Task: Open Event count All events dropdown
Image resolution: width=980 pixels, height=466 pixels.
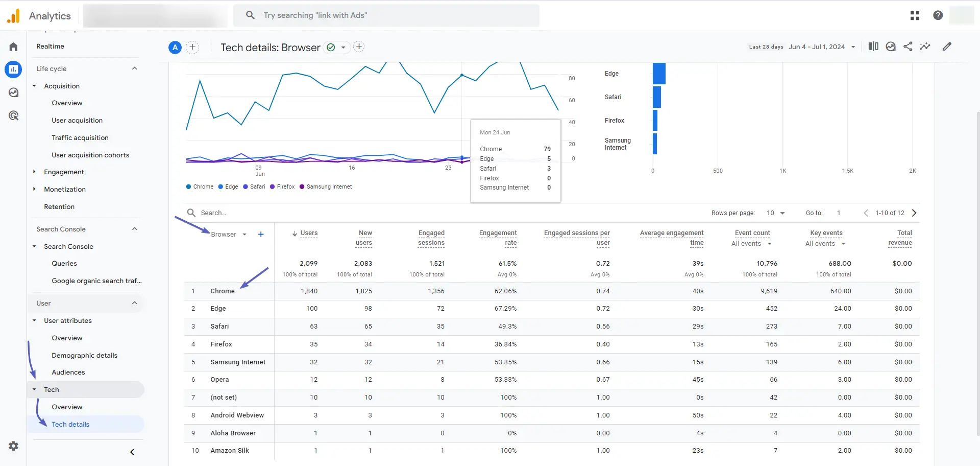Action: pos(751,244)
